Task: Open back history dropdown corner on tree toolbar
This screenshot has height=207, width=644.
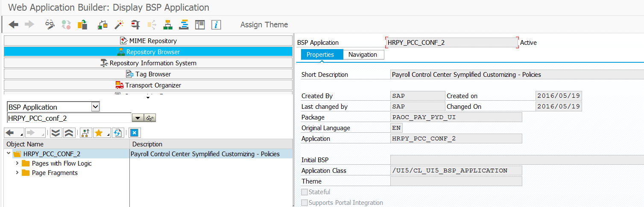Action: click(22, 136)
